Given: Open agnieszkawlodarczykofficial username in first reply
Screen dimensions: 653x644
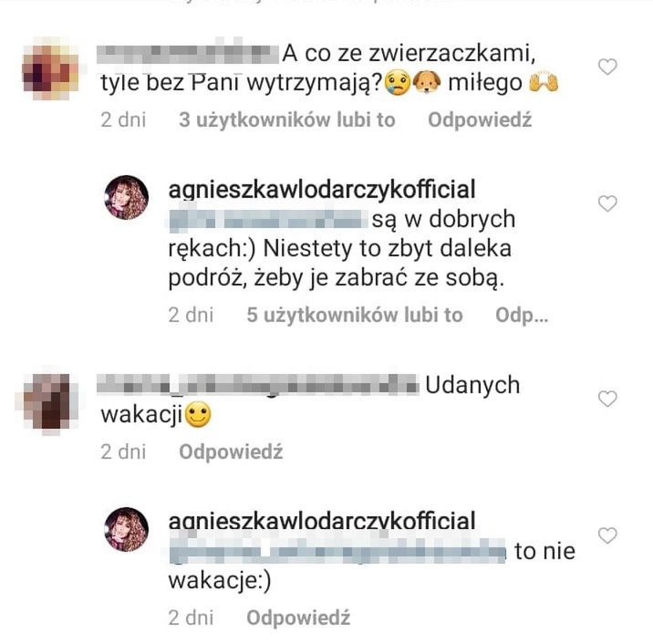Looking at the screenshot, I should [322, 190].
